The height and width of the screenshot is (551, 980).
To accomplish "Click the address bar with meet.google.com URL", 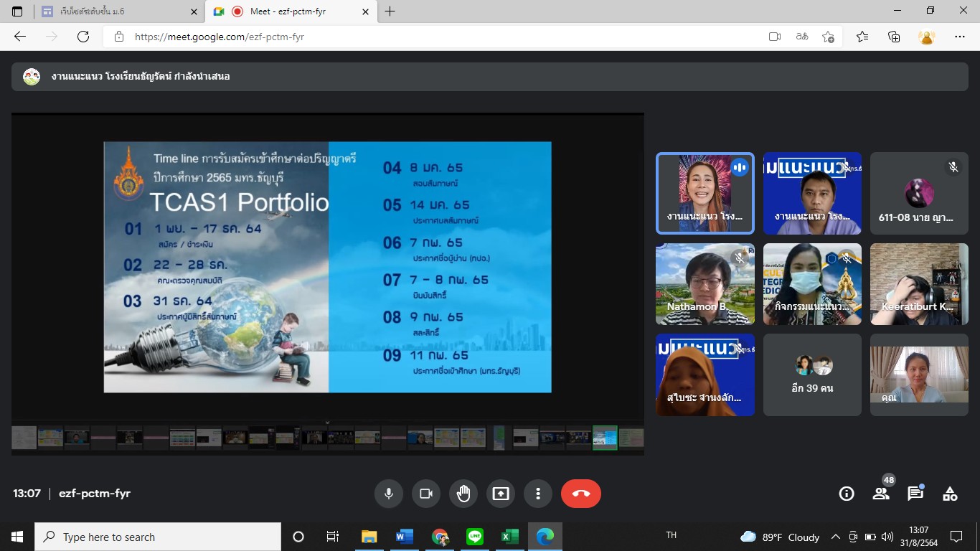I will 430,37.
